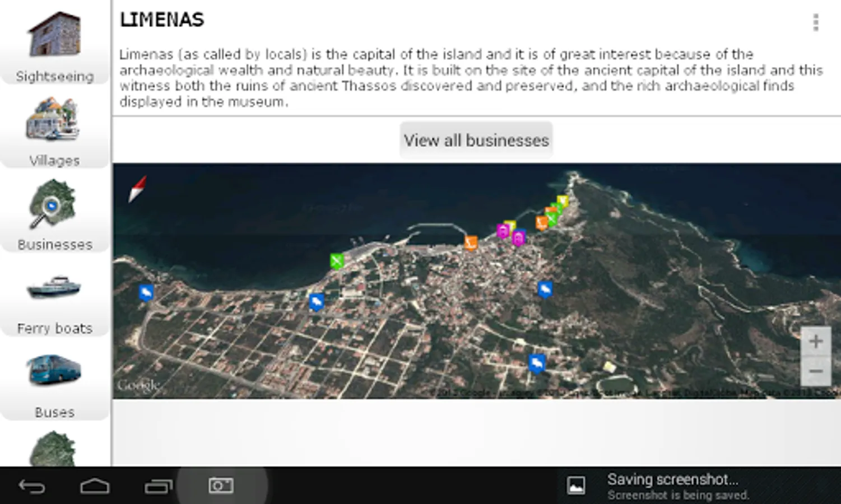Tap the Android home button

click(95, 486)
